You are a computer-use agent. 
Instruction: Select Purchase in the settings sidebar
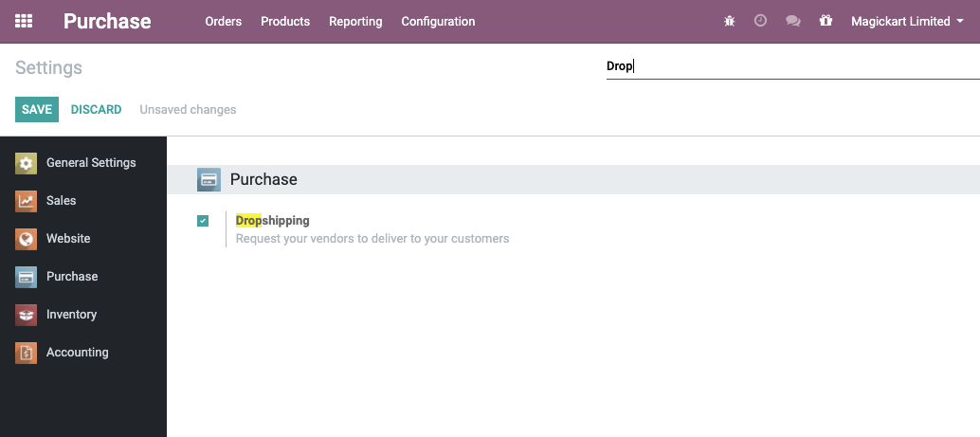point(72,277)
